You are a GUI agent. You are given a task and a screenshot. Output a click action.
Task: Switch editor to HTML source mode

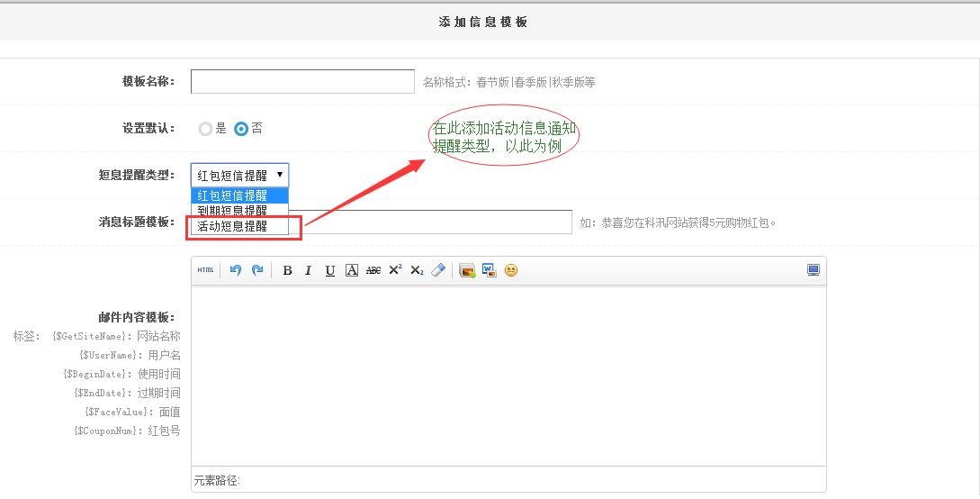[x=205, y=270]
